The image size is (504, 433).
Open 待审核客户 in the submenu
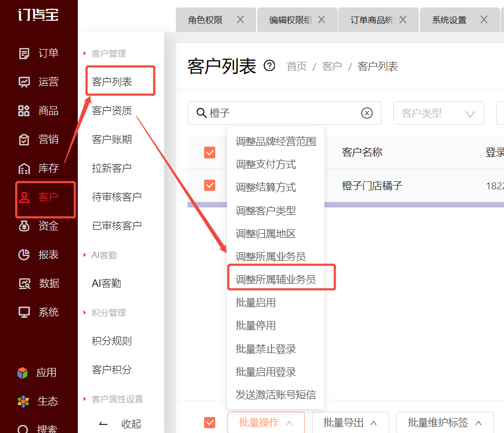pyautogui.click(x=117, y=197)
